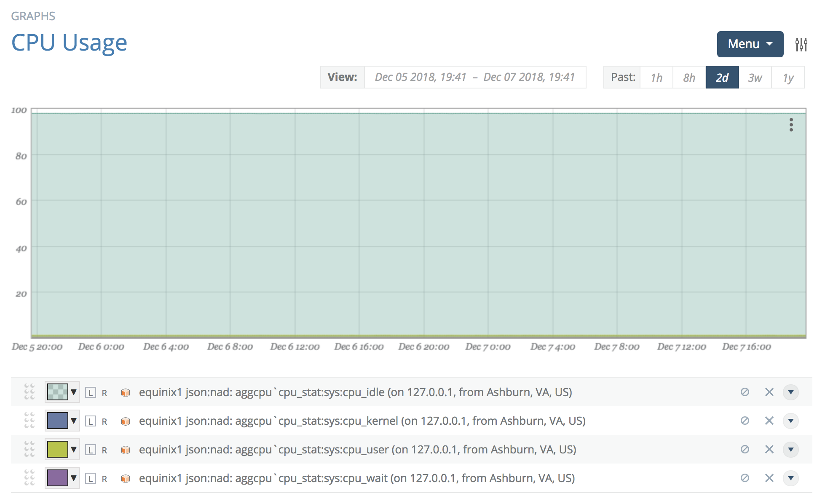Select the 3w past view
Screen dimensions: 825x504
click(755, 77)
